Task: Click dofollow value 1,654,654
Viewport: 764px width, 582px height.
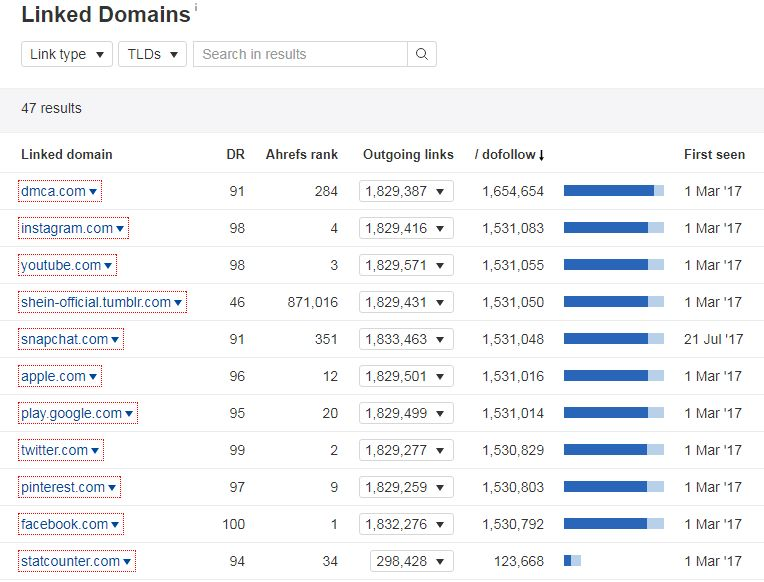Action: coord(513,192)
